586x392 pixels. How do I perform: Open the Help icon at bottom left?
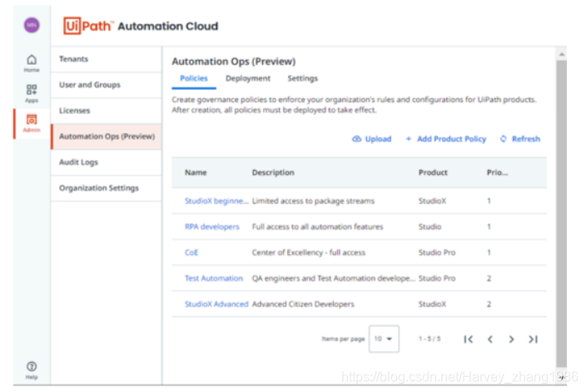[32, 370]
